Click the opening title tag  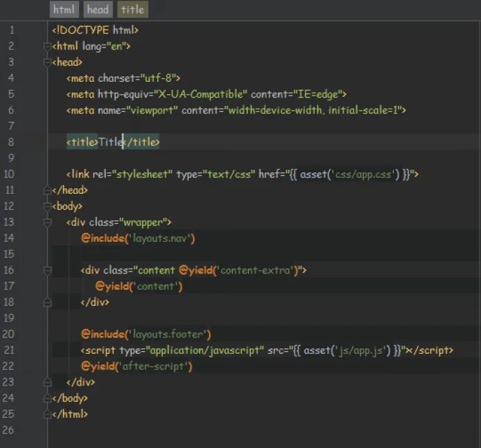[82, 142]
